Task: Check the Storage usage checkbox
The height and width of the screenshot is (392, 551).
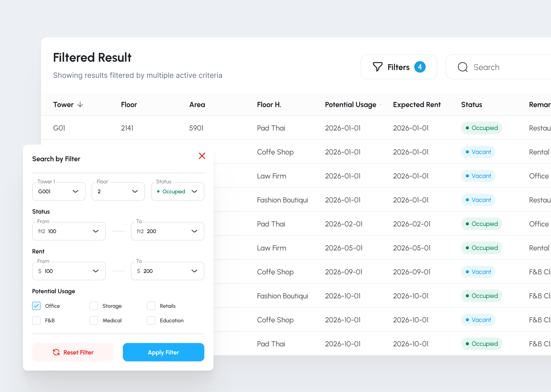Action: pyautogui.click(x=94, y=306)
